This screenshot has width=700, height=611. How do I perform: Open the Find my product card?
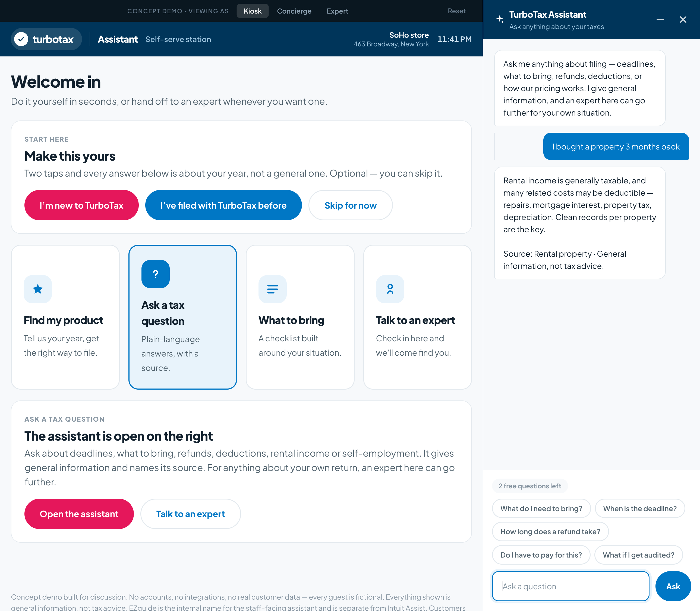click(x=65, y=317)
